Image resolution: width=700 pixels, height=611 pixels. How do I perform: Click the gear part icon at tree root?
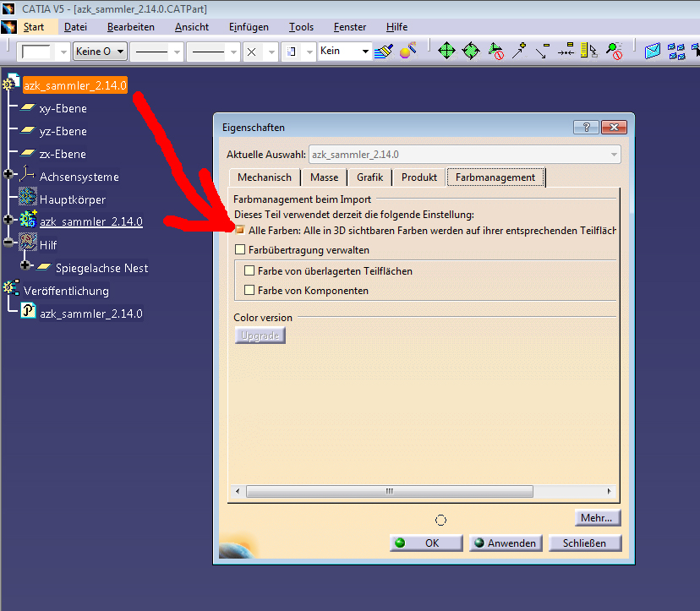(11, 83)
